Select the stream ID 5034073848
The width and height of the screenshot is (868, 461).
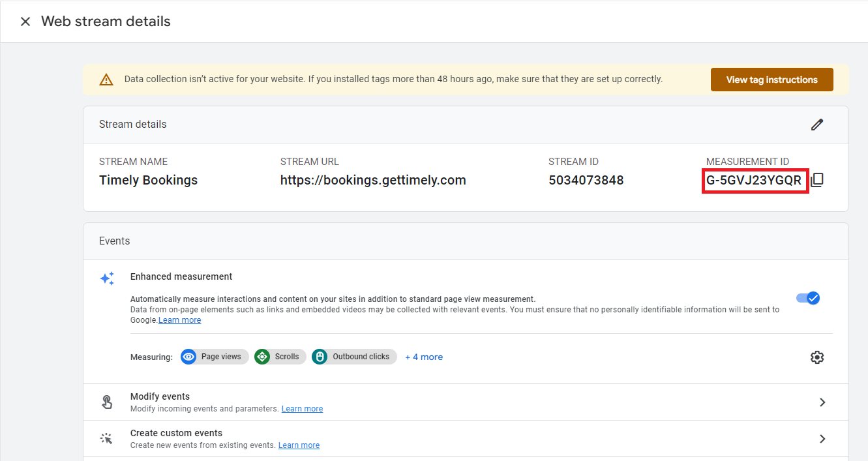pos(586,181)
